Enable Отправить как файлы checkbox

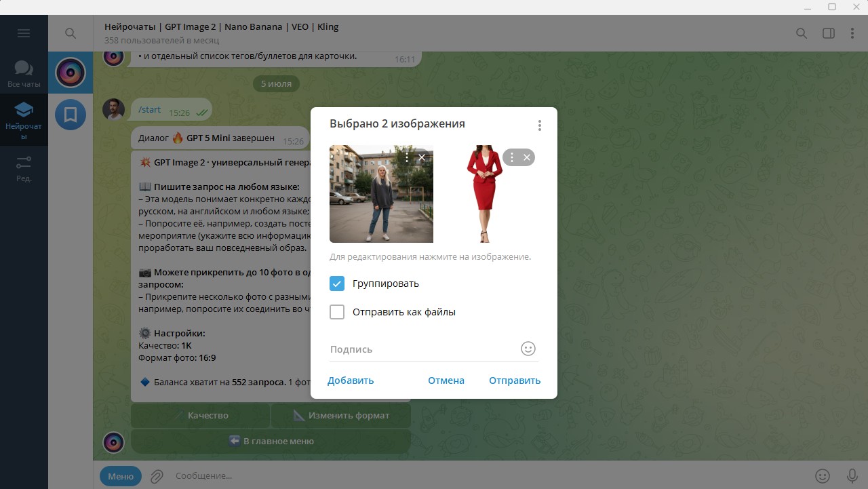point(337,312)
